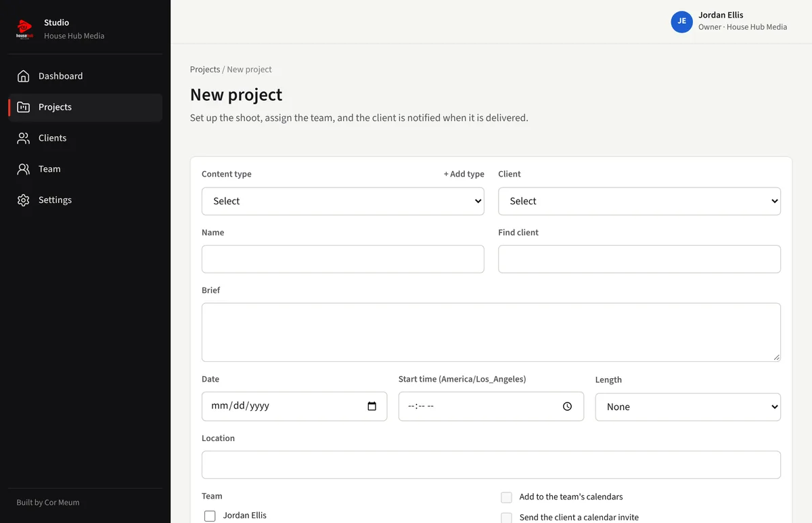The image size is (812, 523).
Task: Open the Clients menu item
Action: pos(85,138)
